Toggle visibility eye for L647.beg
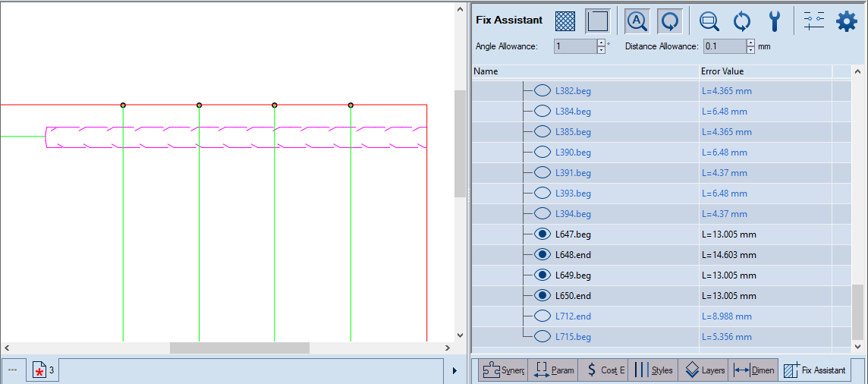 [542, 234]
